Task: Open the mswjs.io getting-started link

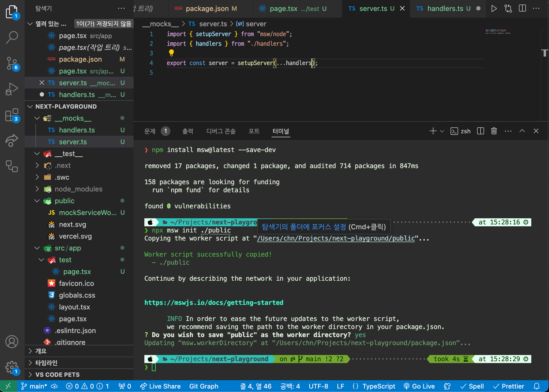Action: point(214,303)
